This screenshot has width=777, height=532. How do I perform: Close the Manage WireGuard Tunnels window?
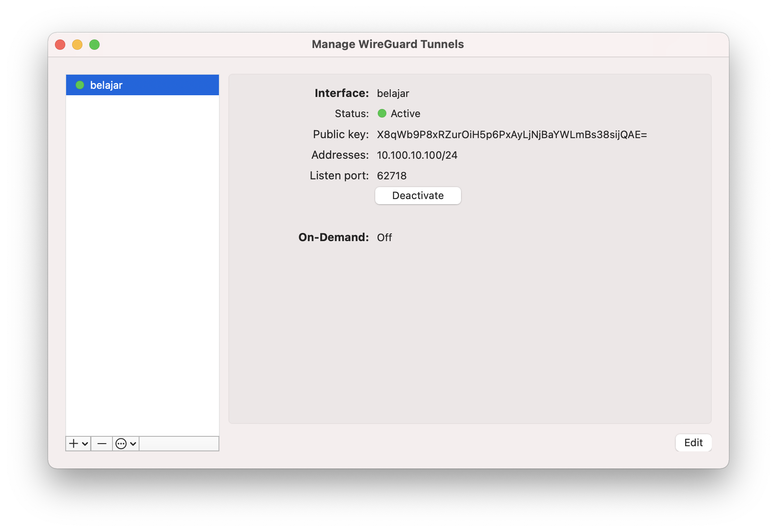(60, 45)
